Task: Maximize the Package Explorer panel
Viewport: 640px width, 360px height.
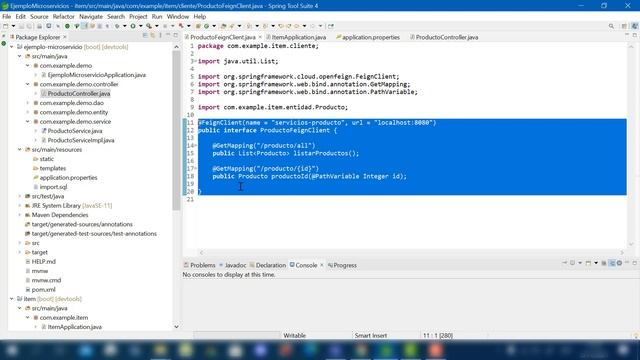Action: [176, 36]
